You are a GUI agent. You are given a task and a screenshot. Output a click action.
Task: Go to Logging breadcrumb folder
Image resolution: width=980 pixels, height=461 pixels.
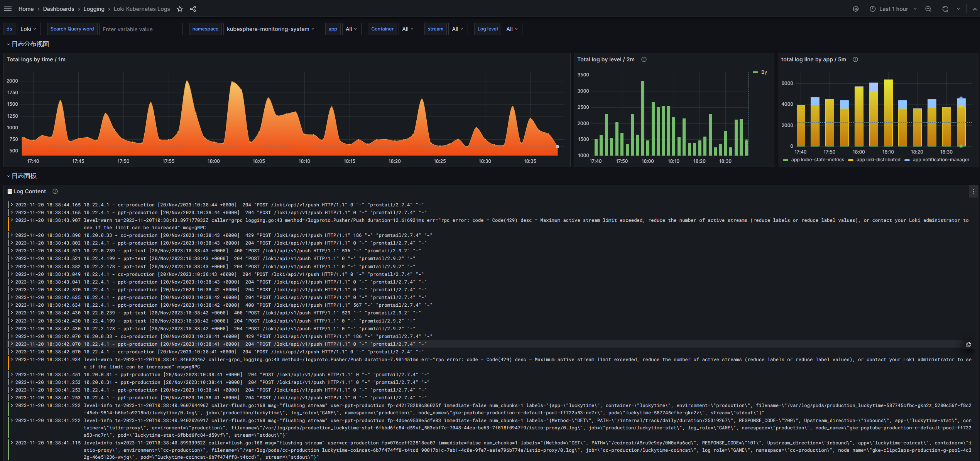[x=94, y=9]
